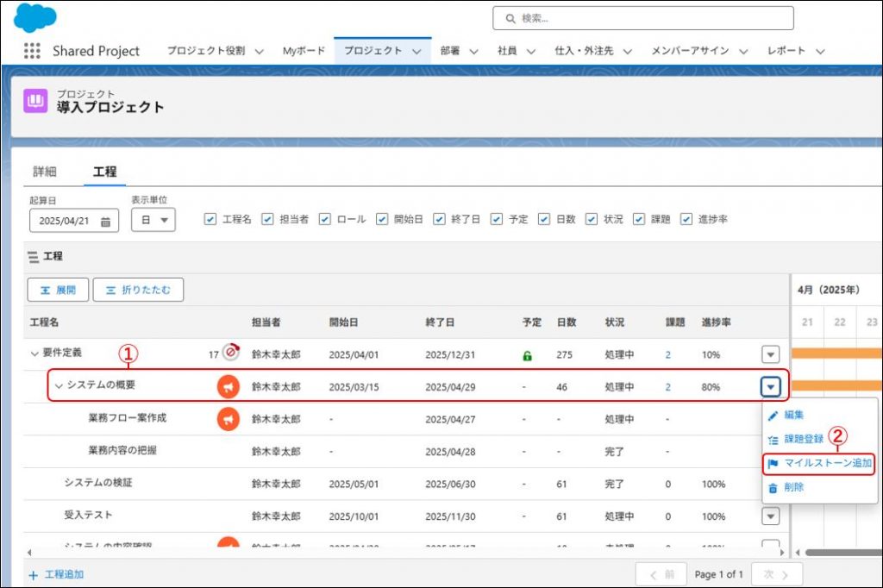The image size is (883, 588).
Task: Collapse the 要件定義 tree row
Action: [x=34, y=353]
